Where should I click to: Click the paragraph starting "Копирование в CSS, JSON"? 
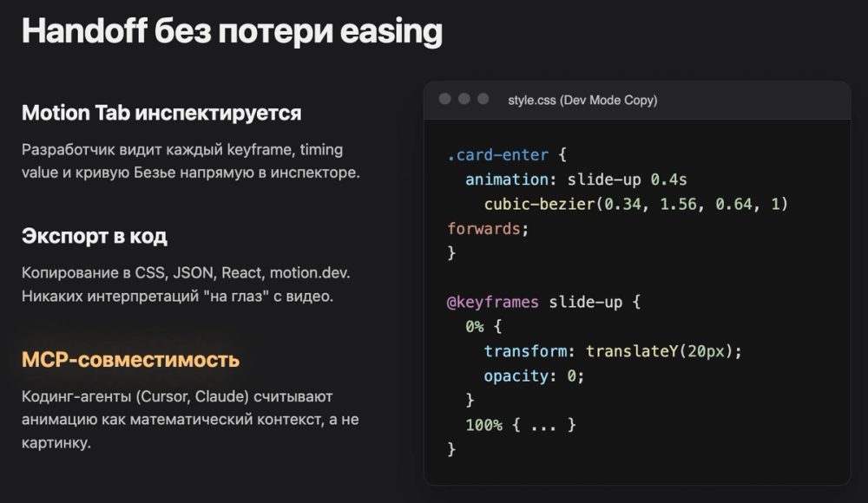pyautogui.click(x=186, y=284)
